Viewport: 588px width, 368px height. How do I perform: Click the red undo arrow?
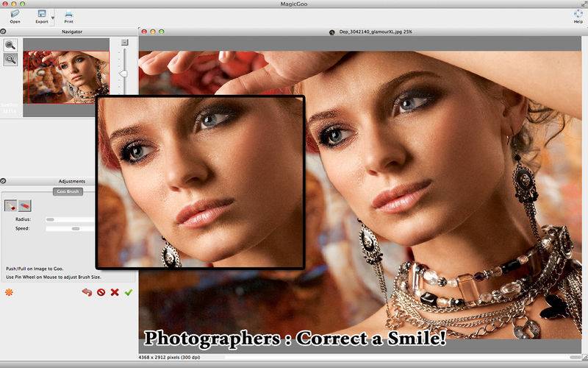[87, 292]
